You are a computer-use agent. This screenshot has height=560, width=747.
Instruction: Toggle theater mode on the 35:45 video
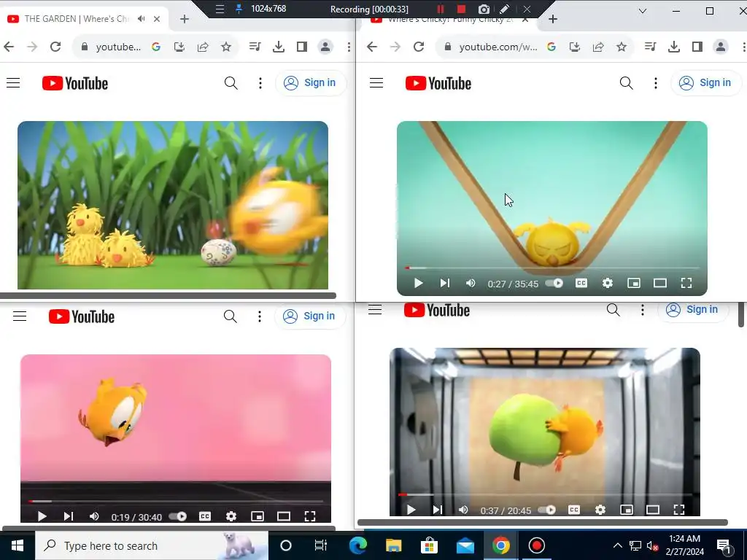[x=659, y=284]
